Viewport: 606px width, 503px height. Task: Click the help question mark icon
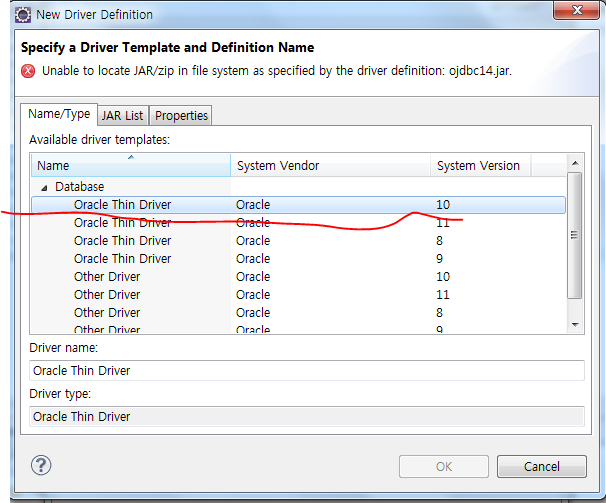41,465
